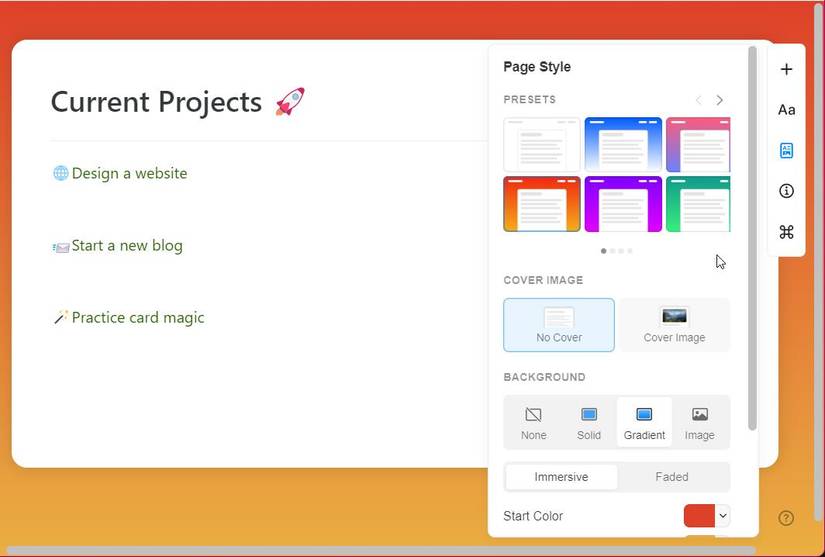
Task: Open the Aa text style panel
Action: [786, 110]
